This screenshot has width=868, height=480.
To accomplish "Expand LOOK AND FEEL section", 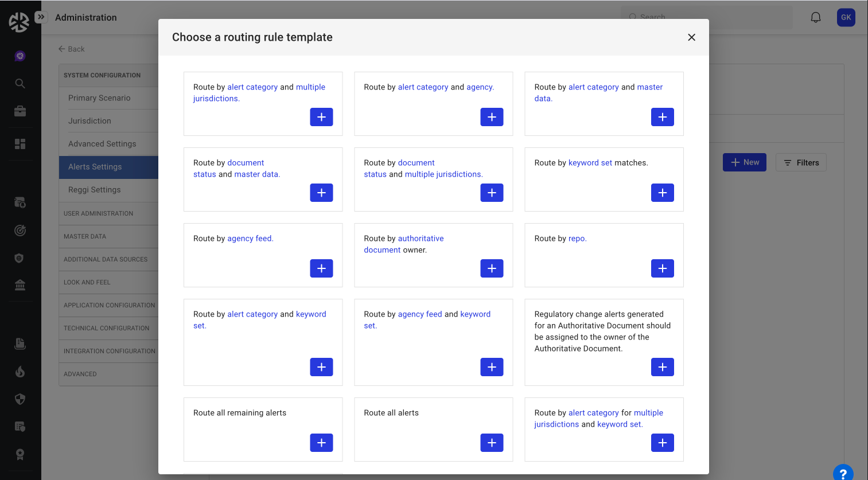I will [x=108, y=282].
